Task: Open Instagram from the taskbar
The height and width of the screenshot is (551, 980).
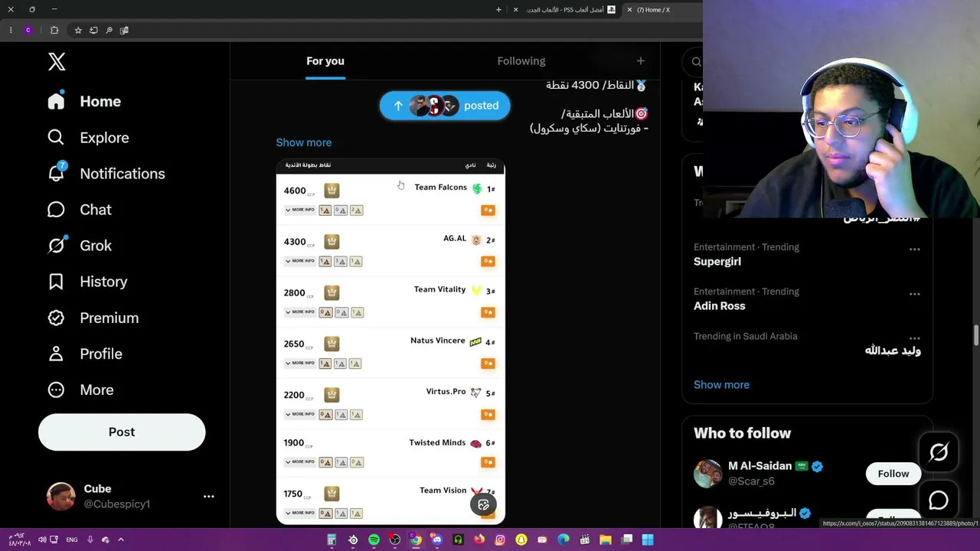Action: click(x=500, y=540)
